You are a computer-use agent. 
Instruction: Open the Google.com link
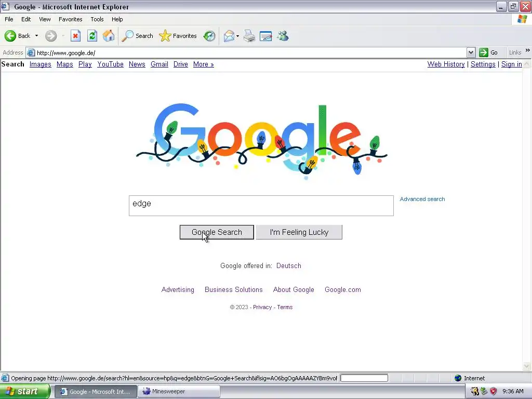click(x=343, y=290)
